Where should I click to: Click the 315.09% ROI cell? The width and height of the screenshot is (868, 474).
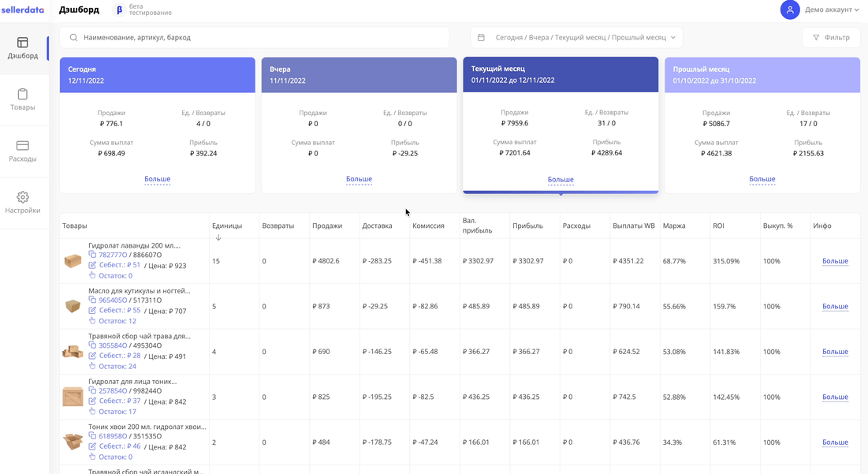pyautogui.click(x=726, y=261)
